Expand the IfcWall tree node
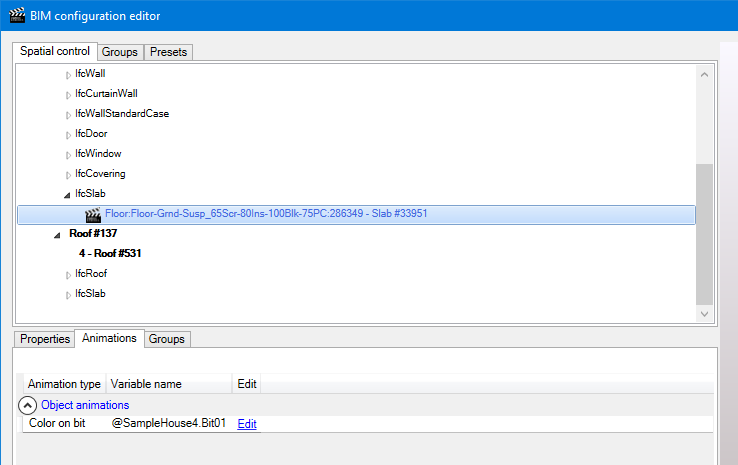The height and width of the screenshot is (465, 738). 68,74
